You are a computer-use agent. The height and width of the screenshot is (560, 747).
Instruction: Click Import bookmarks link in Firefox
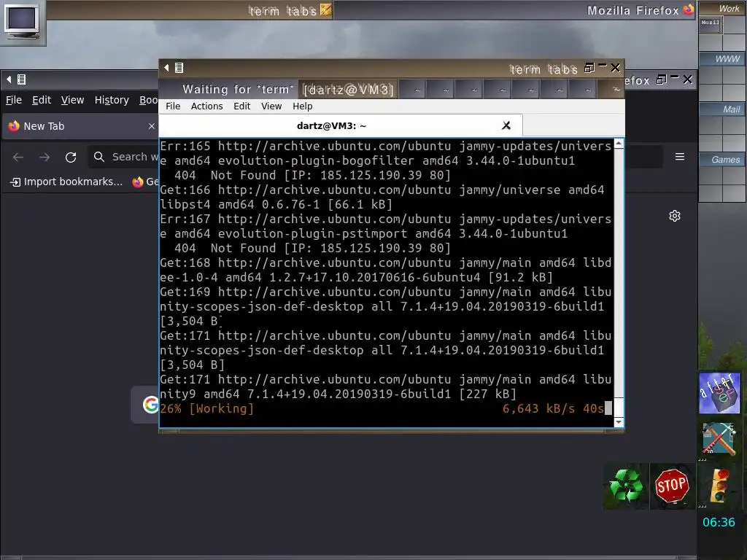point(66,182)
